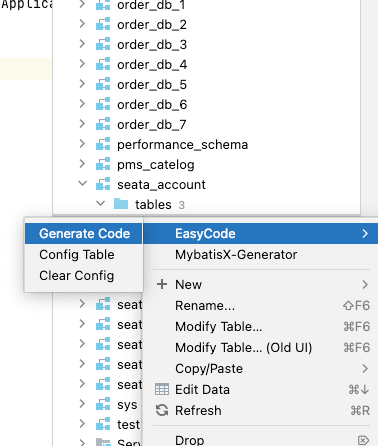
Task: Click the delete icon beside Drop
Action: 364,440
